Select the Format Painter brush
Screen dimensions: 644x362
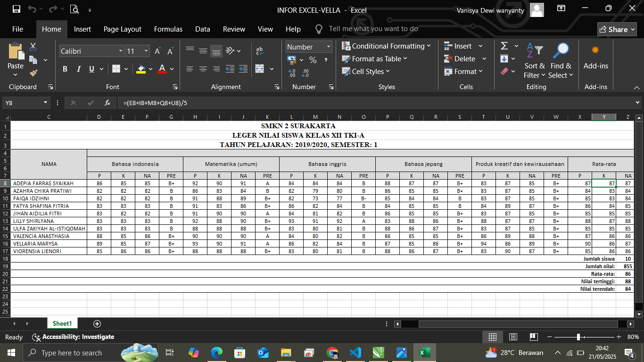click(33, 73)
